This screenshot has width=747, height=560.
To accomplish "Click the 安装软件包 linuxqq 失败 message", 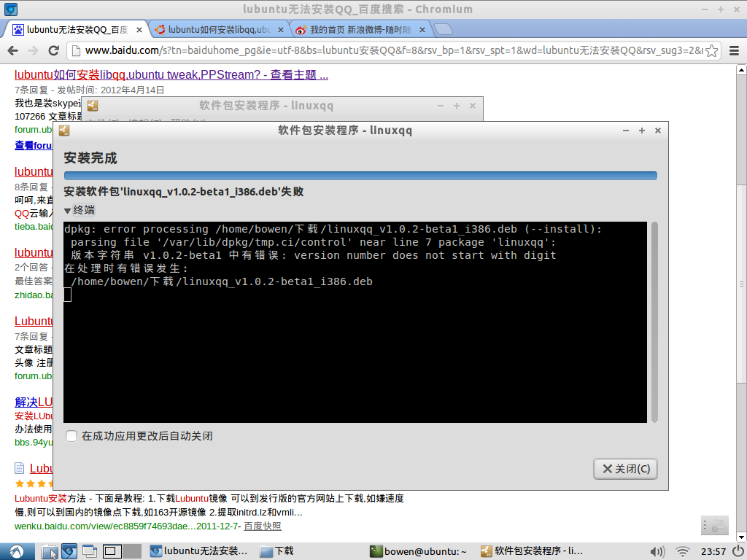I will 184,192.
